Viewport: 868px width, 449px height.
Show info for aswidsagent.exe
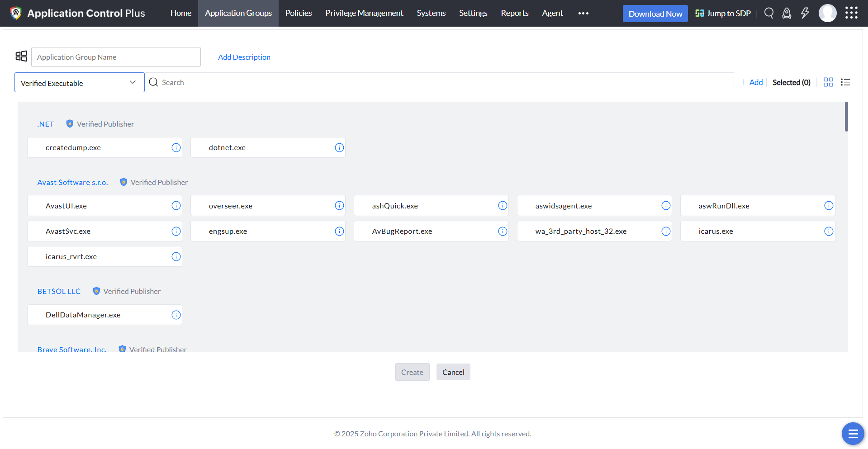pos(666,206)
